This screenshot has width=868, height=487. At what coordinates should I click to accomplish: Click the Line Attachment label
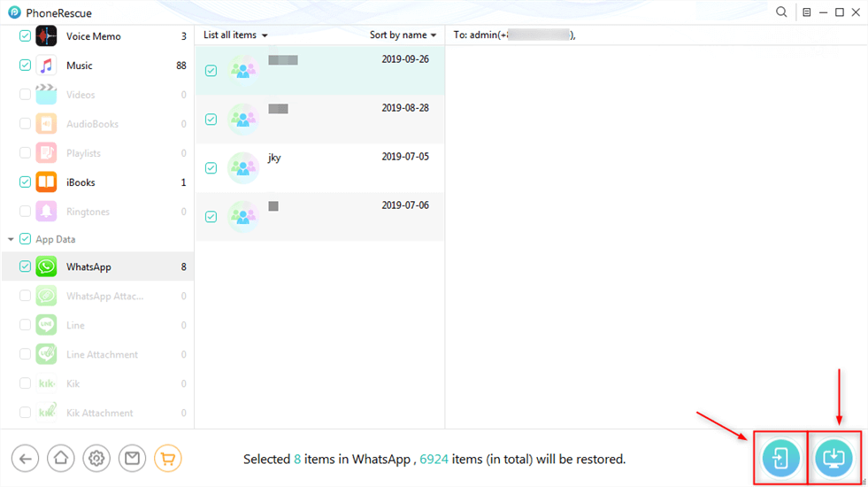103,354
